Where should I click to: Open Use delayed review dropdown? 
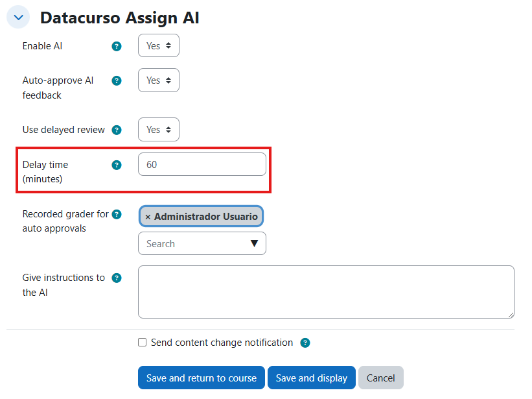coord(159,130)
